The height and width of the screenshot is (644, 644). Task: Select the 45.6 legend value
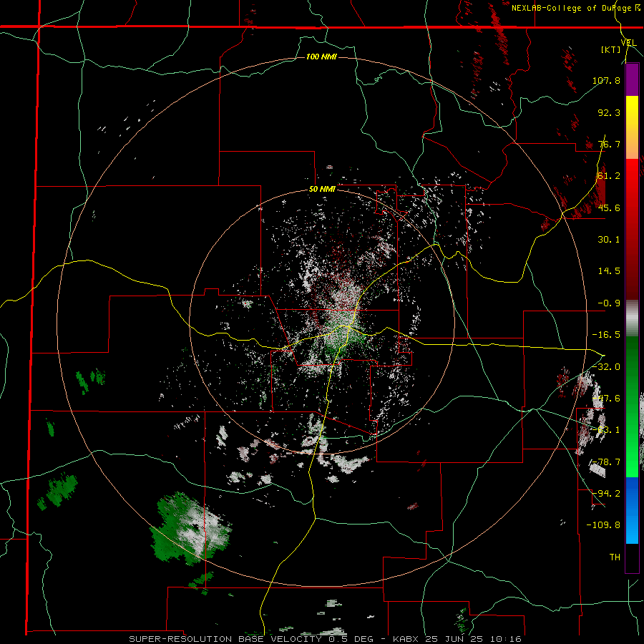pyautogui.click(x=609, y=208)
